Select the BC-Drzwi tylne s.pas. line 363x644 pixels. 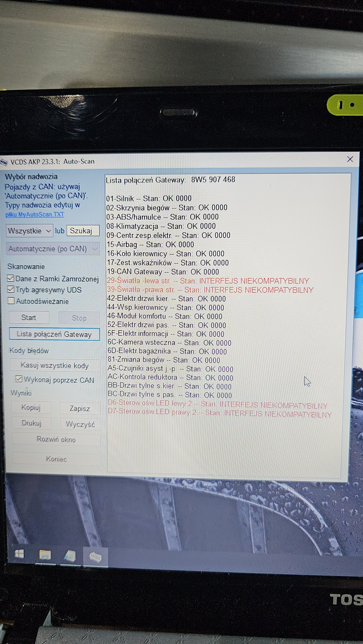point(170,394)
